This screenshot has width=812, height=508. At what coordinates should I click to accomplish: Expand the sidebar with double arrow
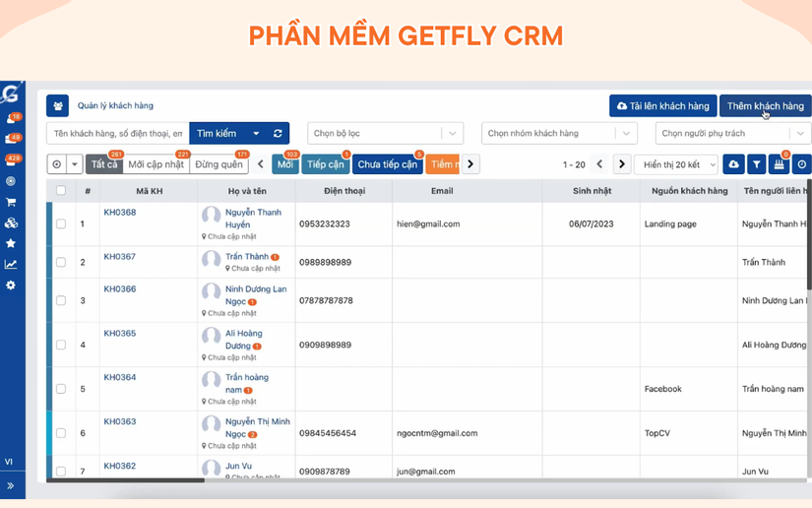pos(11,485)
